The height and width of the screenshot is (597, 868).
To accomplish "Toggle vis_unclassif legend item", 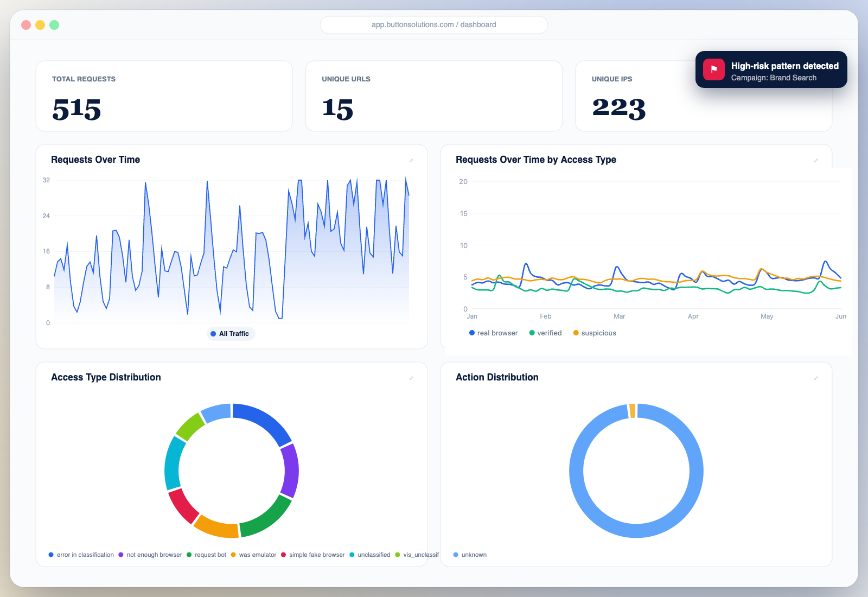I will (417, 555).
